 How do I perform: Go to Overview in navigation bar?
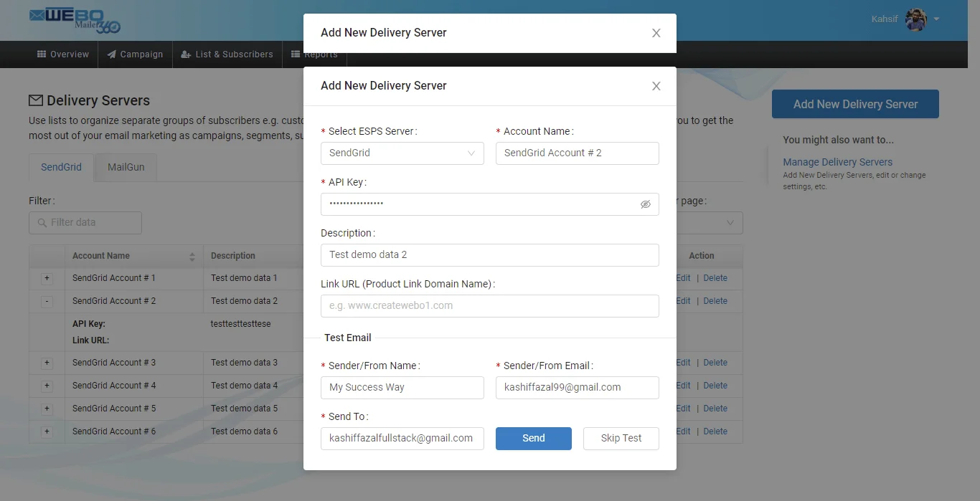[x=62, y=54]
